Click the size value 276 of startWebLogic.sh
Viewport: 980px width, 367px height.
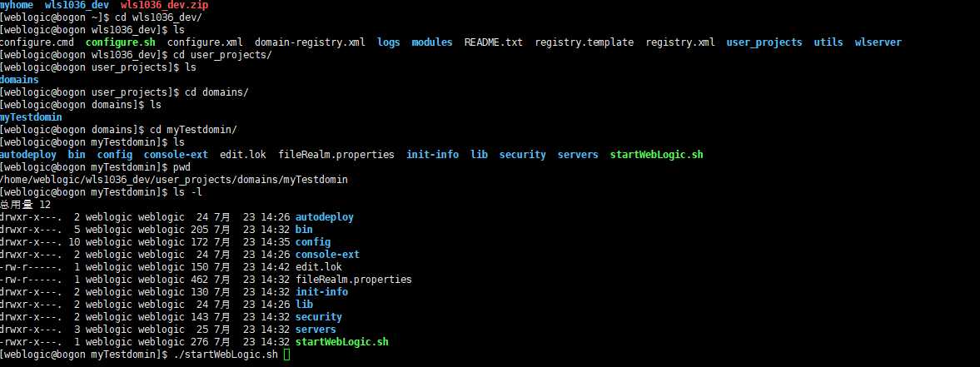(199, 342)
